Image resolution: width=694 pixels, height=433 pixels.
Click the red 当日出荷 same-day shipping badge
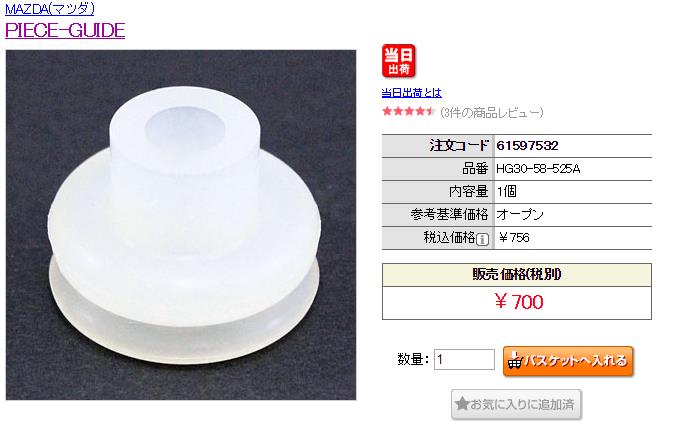coord(398,61)
